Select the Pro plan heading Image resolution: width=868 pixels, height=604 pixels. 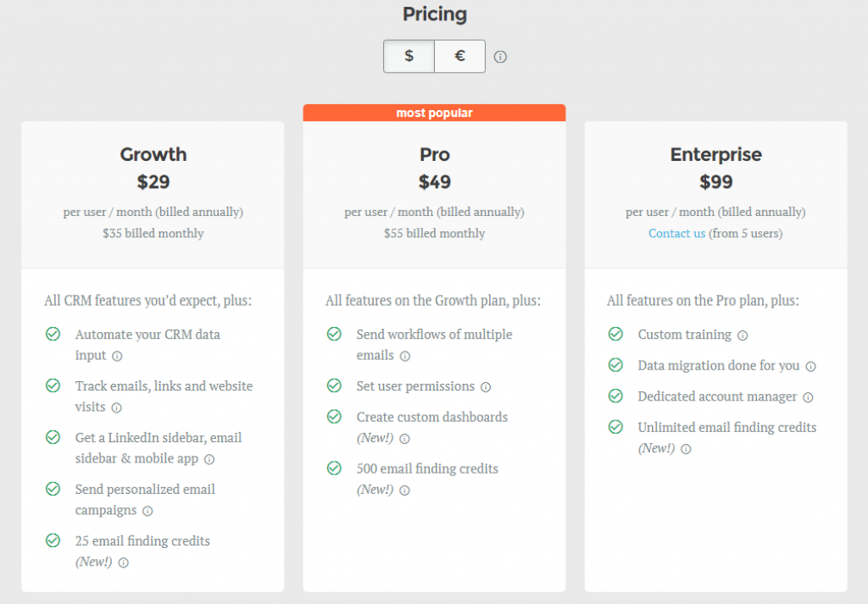click(x=434, y=154)
